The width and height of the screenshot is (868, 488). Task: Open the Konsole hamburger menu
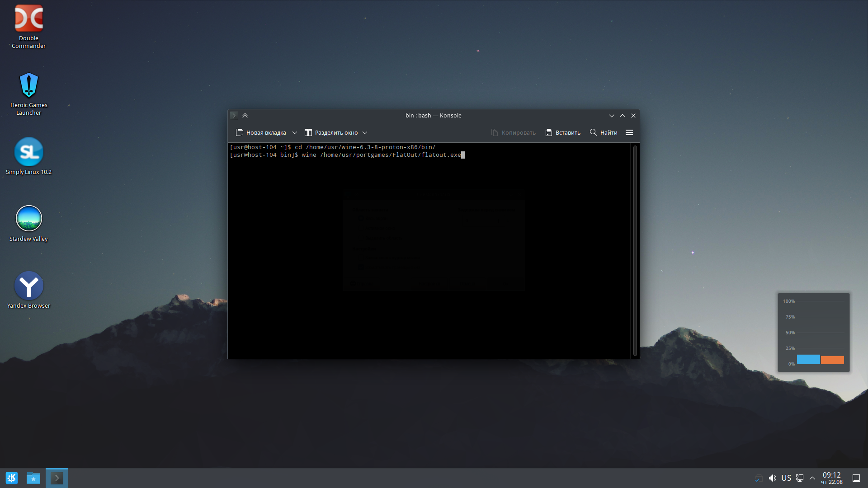629,133
